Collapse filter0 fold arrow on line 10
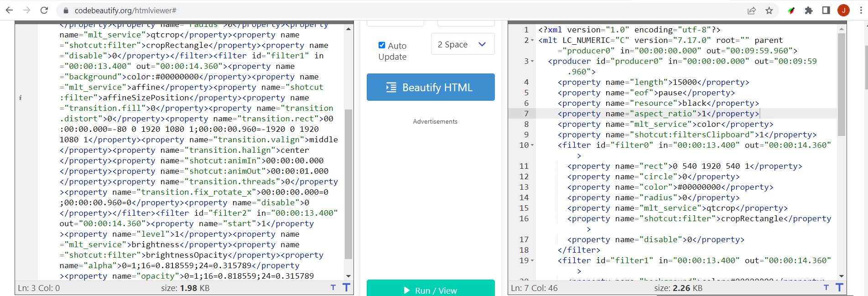Viewport: 868px width, 296px height. (532, 145)
